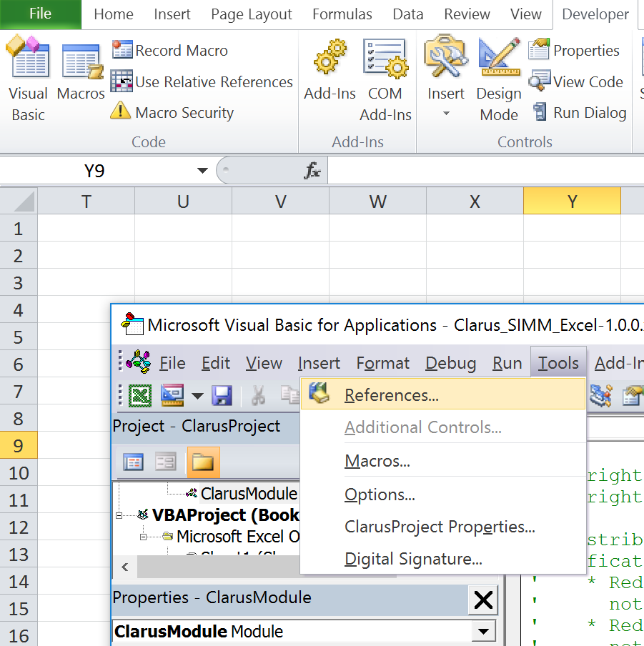Open the Add-Ins gear button
The image size is (644, 646).
(330, 70)
